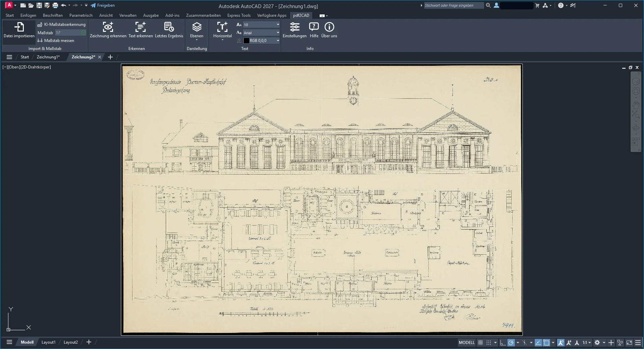Toggle annotation objects visibility icon

pyautogui.click(x=561, y=343)
